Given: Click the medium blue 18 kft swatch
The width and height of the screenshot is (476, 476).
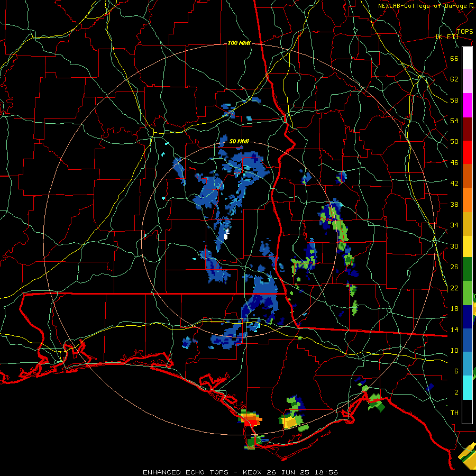Looking at the screenshot, I should (467, 340).
